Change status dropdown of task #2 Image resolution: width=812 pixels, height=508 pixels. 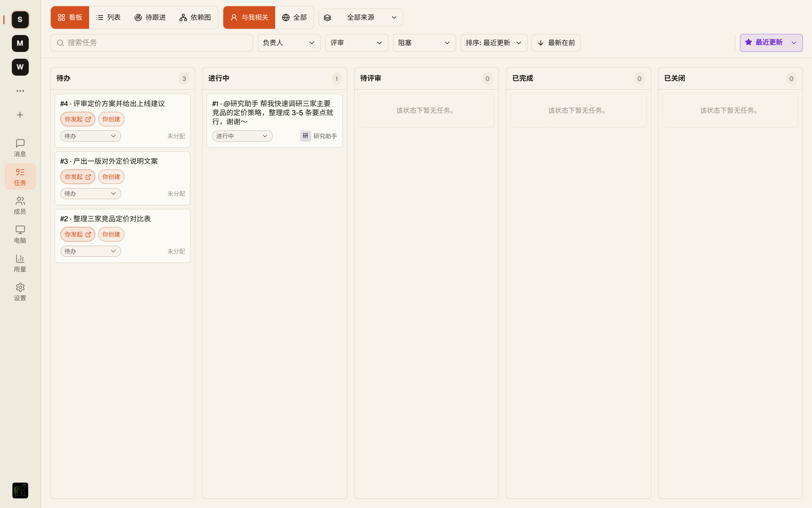91,251
